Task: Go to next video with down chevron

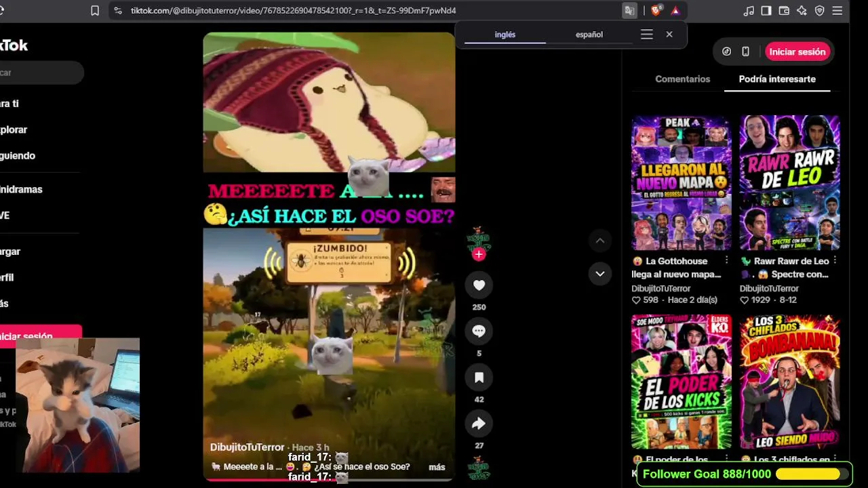Action: (599, 274)
